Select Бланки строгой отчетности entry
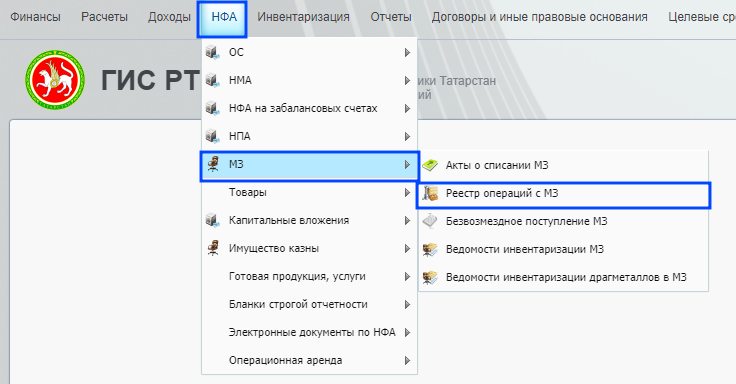Screen dimensions: 736x384 point(309,305)
